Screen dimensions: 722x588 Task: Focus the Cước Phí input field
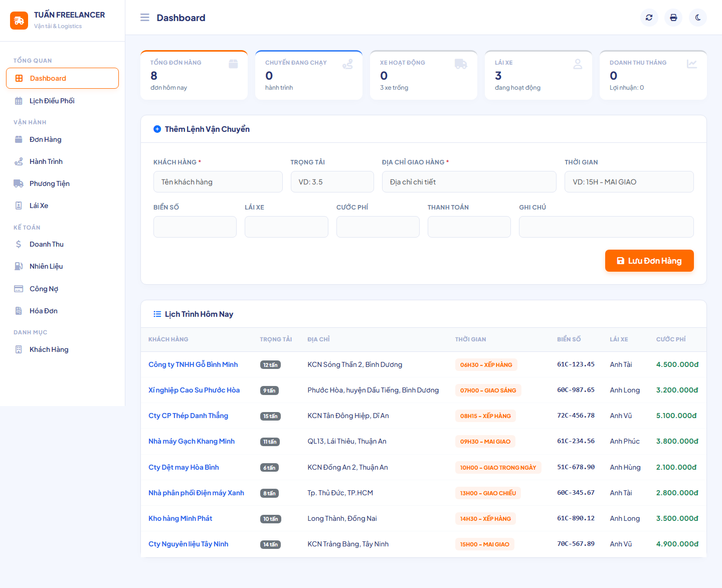coord(378,227)
